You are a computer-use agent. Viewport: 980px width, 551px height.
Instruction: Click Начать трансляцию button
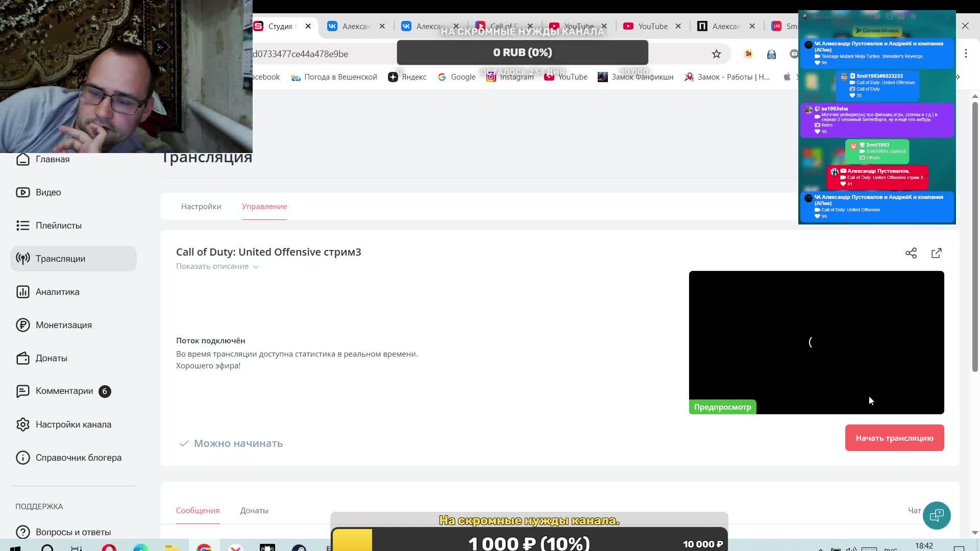coord(894,438)
